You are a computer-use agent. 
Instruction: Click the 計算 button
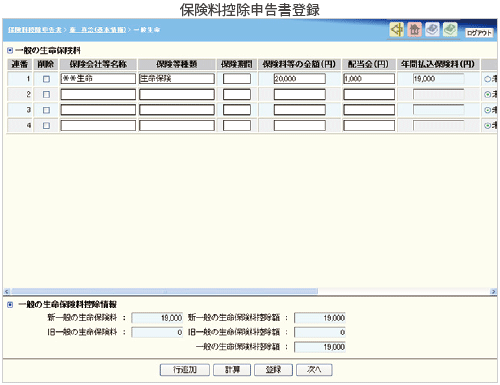point(232,370)
